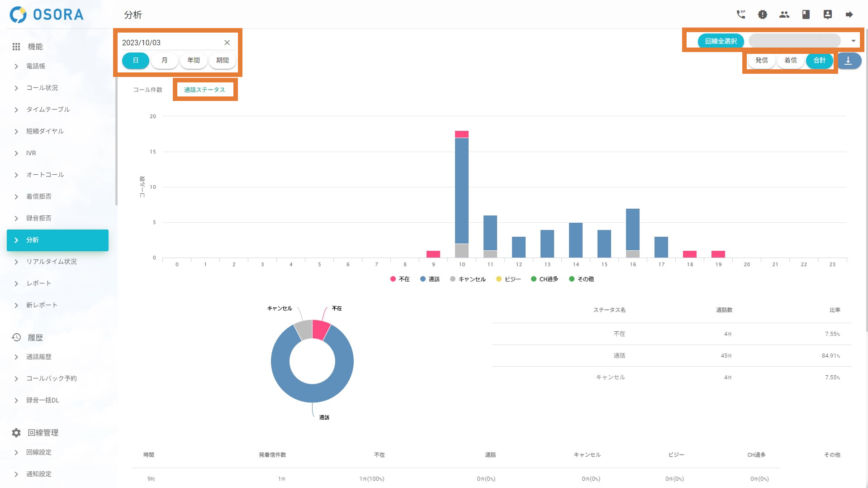Select the 着信 filter button
The height and width of the screenshot is (488, 868).
click(790, 60)
